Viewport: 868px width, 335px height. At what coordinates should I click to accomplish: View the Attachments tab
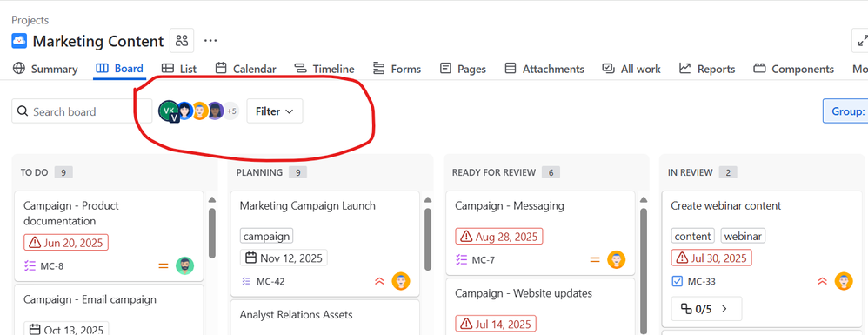click(544, 69)
